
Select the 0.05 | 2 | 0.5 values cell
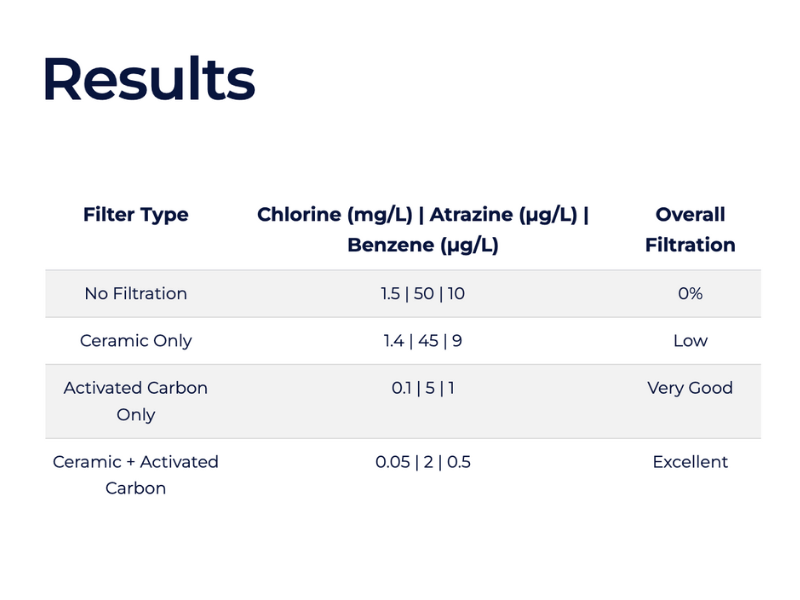pyautogui.click(x=422, y=462)
